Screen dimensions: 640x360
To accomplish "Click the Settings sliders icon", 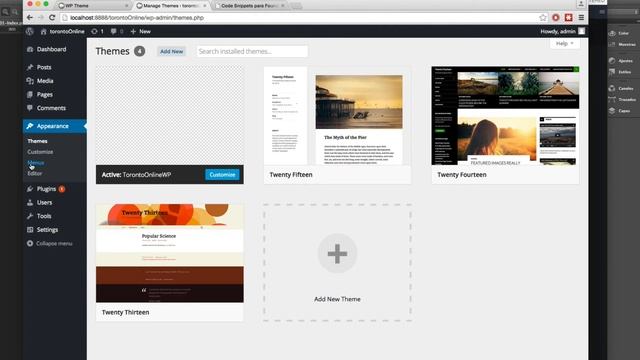I will 30,230.
